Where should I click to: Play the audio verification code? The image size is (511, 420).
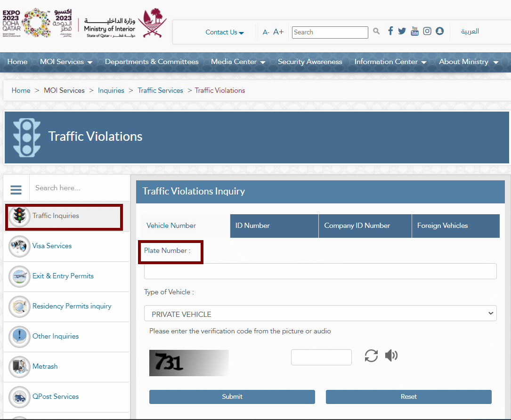tap(391, 355)
